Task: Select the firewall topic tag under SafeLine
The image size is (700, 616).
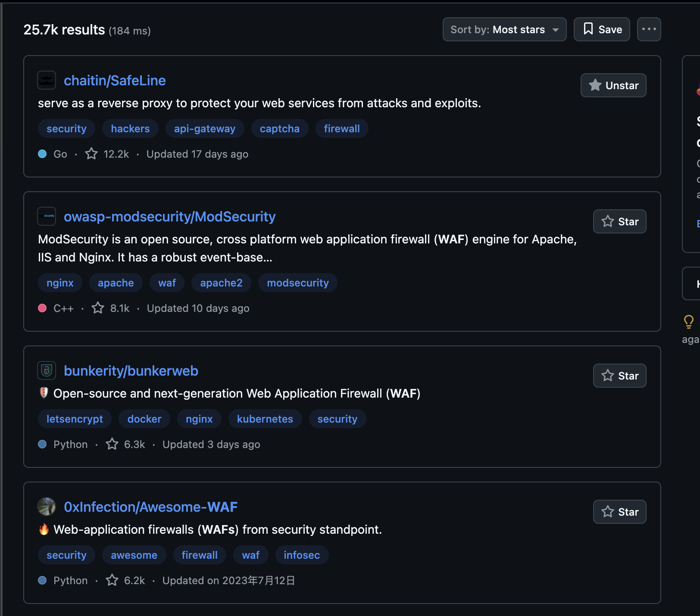Action: pos(341,128)
